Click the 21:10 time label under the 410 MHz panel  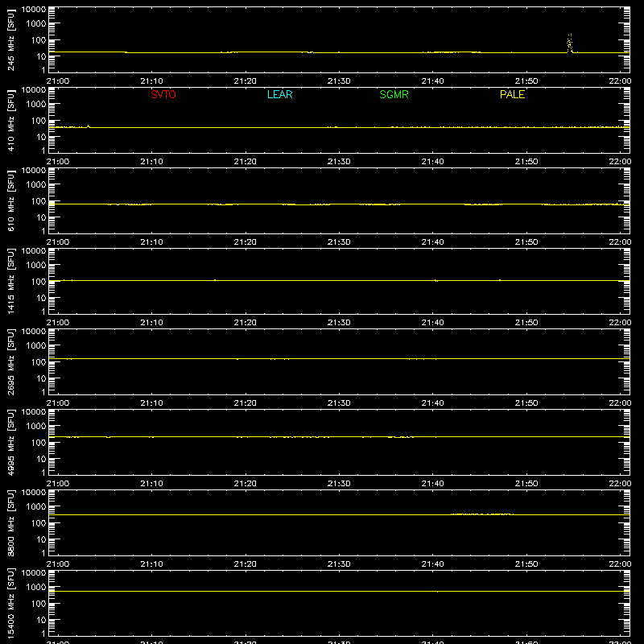point(151,162)
